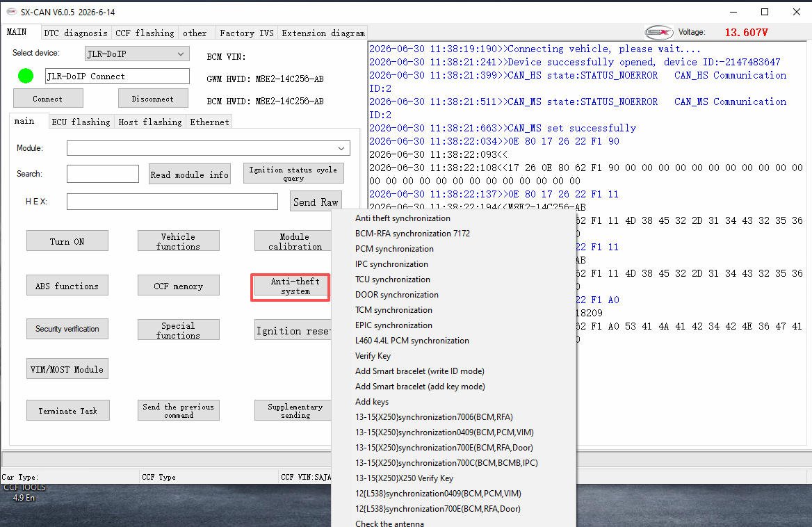812x527 pixels.
Task: Click the Anti-theft system button
Action: pyautogui.click(x=293, y=286)
